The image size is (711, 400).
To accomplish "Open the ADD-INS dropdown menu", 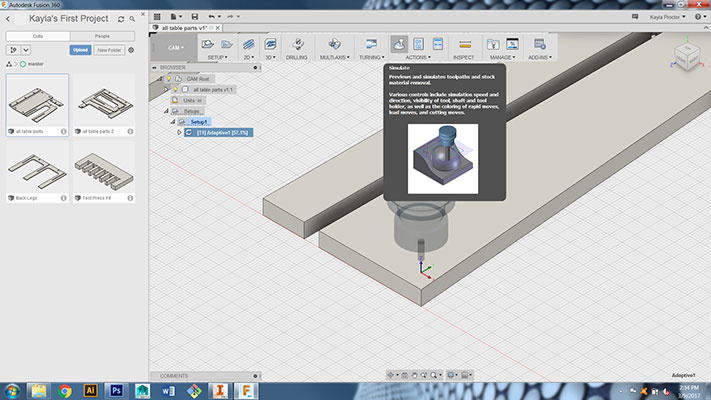I will (x=540, y=58).
